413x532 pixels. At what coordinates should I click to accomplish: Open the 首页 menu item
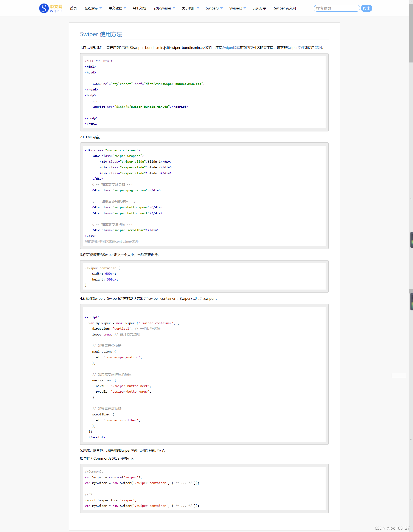click(x=73, y=8)
